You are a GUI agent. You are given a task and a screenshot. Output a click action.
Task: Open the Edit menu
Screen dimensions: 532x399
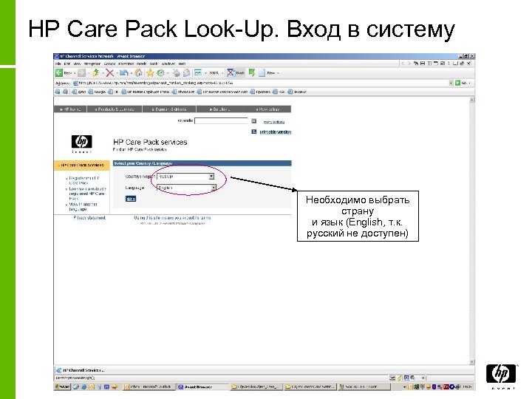(x=67, y=64)
